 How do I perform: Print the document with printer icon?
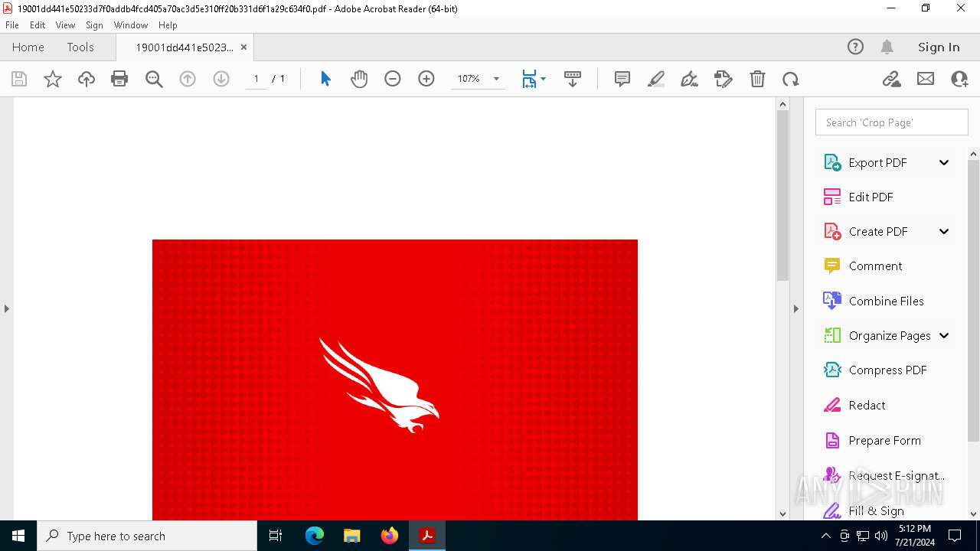click(x=119, y=79)
